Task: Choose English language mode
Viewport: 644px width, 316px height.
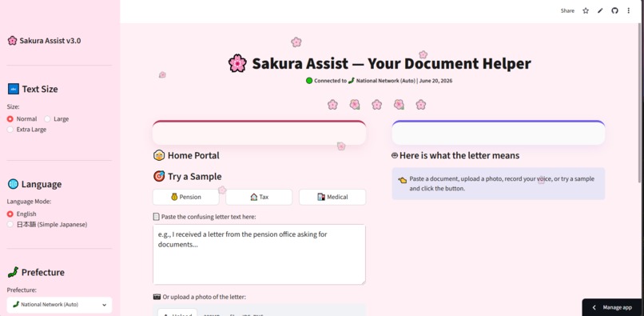Action: [22, 214]
